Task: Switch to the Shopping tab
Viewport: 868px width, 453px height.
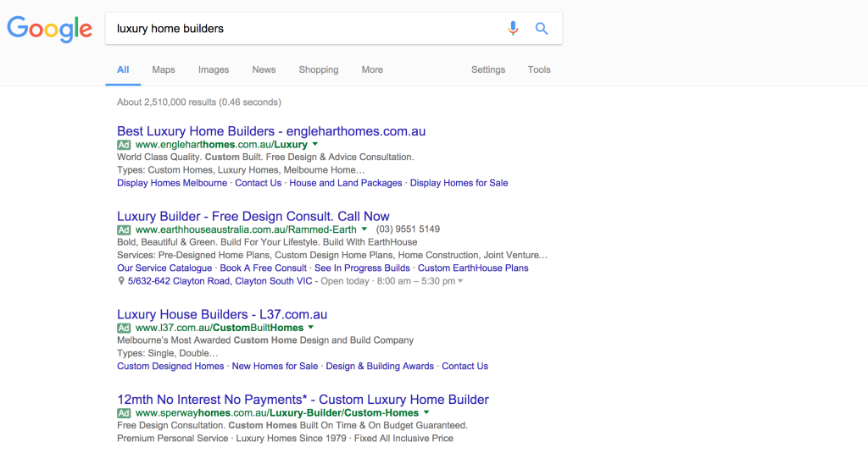Action: click(319, 69)
